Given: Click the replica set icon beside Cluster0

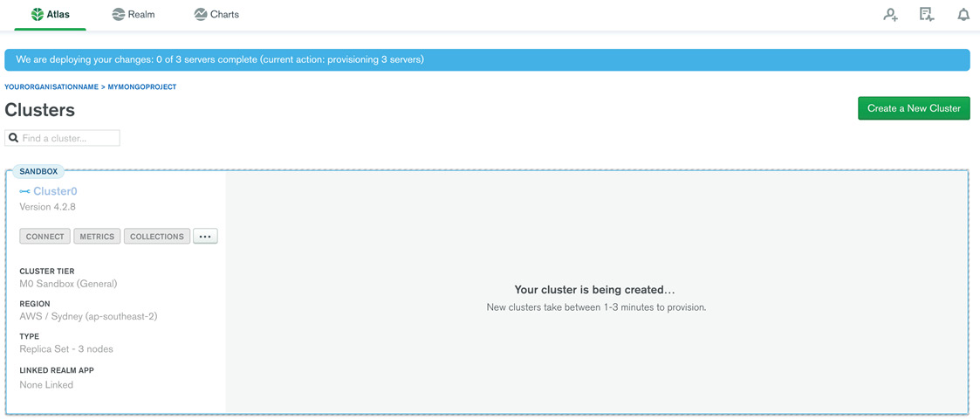Looking at the screenshot, I should click(x=25, y=191).
